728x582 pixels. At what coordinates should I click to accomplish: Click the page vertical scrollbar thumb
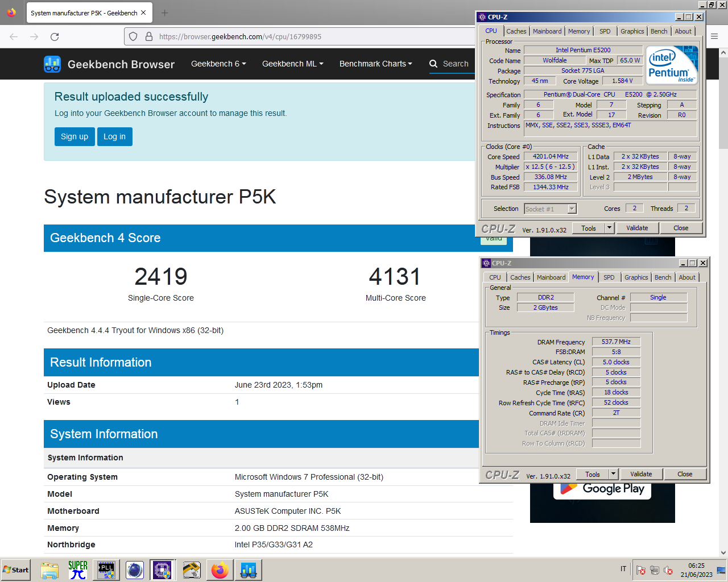click(x=723, y=102)
